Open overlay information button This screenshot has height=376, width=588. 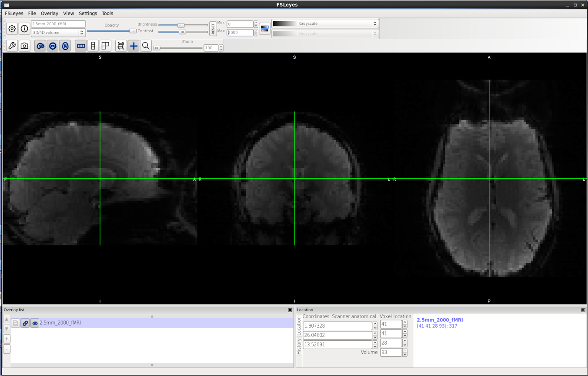24,29
